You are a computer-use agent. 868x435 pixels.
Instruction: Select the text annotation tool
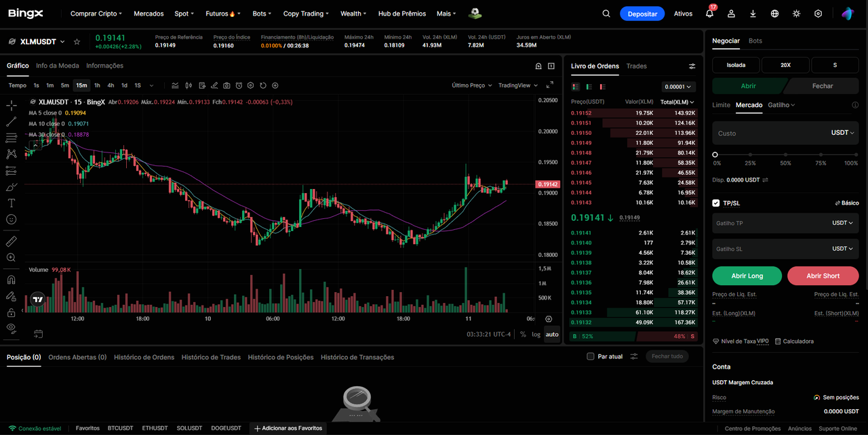(x=11, y=203)
